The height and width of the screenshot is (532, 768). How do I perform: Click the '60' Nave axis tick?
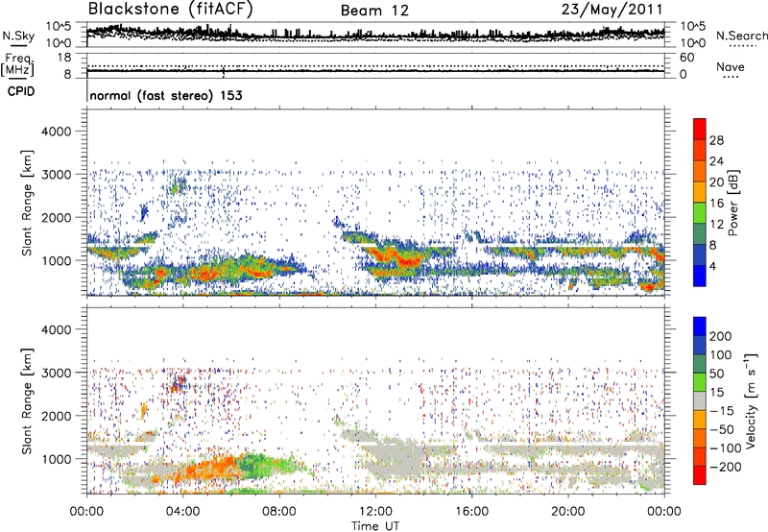tap(686, 58)
